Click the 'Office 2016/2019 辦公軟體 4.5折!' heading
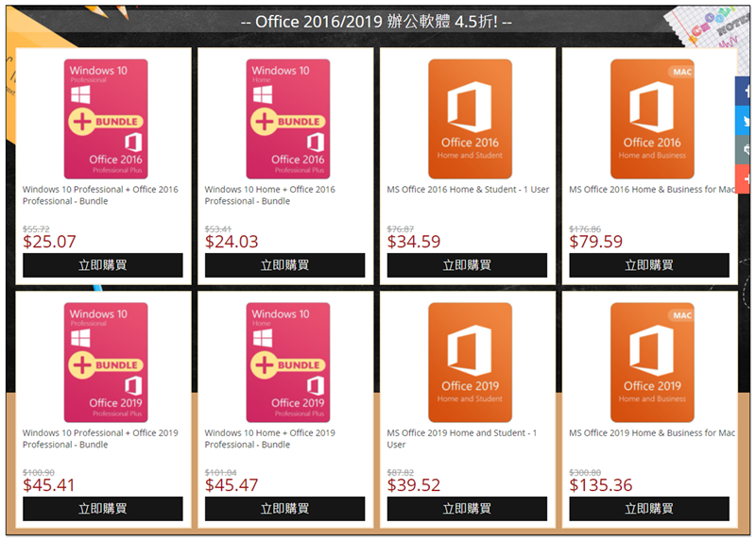Image resolution: width=756 pixels, height=541 pixels. coord(376,22)
